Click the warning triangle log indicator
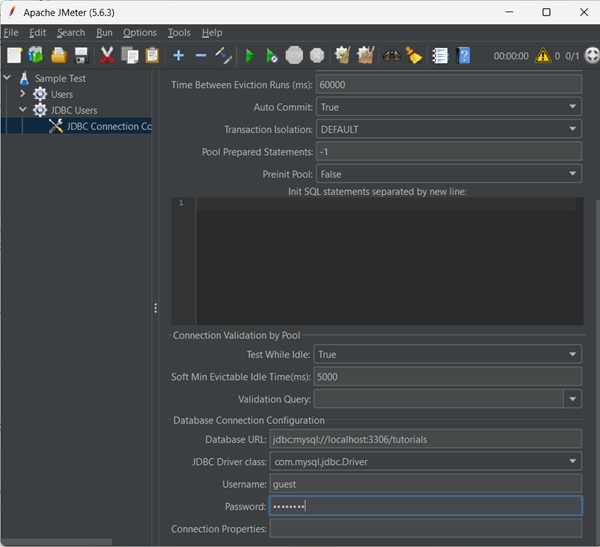 click(542, 56)
